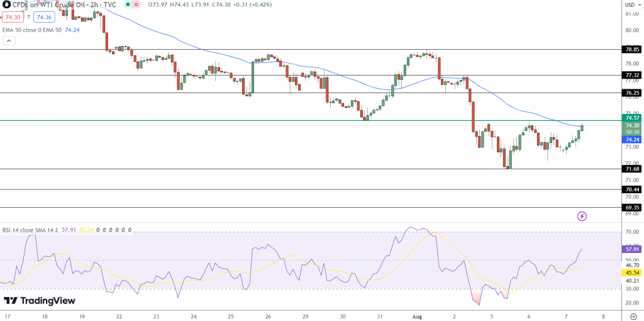Click the blue buy price 74.36 button

pos(43,18)
